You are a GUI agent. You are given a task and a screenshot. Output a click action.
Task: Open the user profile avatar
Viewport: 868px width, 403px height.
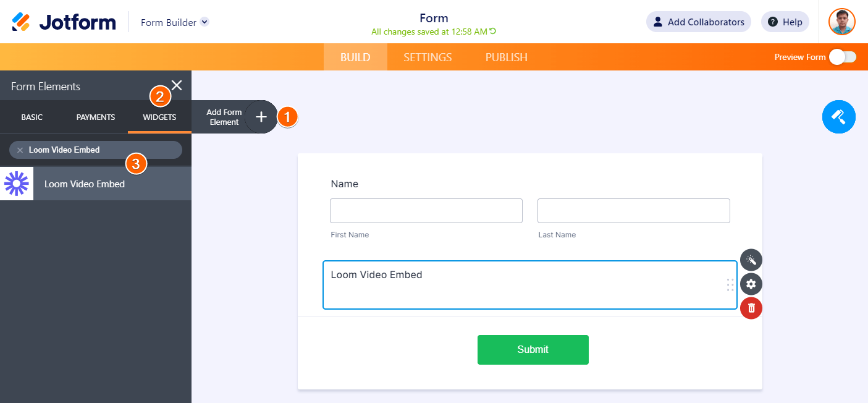[x=841, y=22]
